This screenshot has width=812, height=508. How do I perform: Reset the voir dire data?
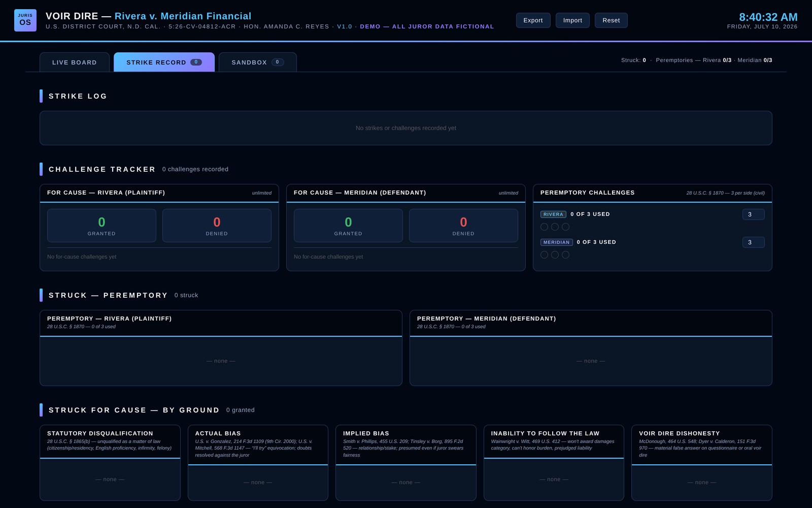611,20
